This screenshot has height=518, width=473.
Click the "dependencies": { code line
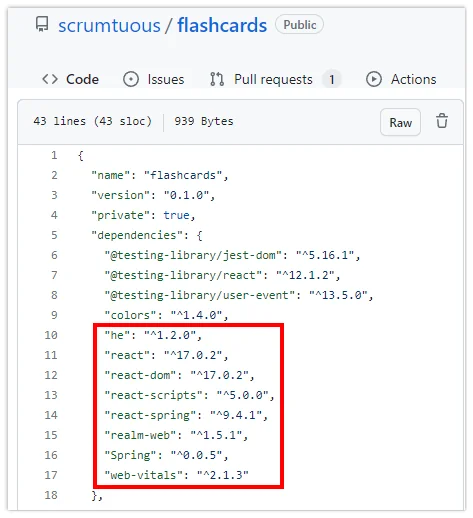(x=147, y=235)
